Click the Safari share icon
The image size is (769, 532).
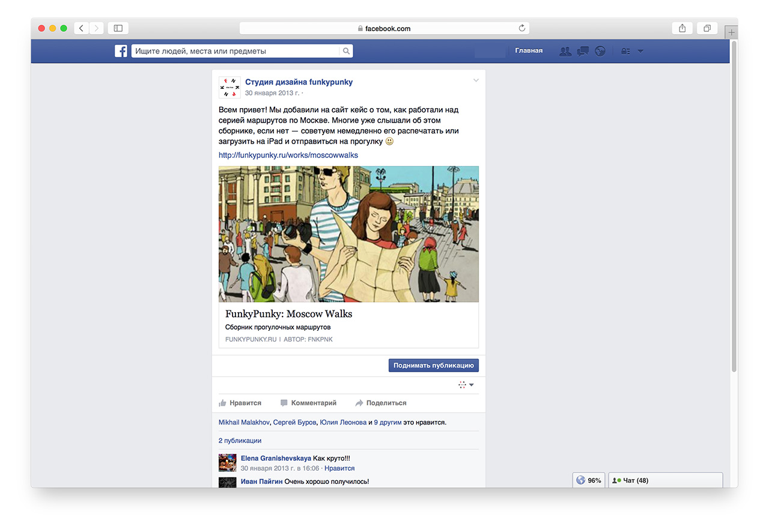coord(682,28)
